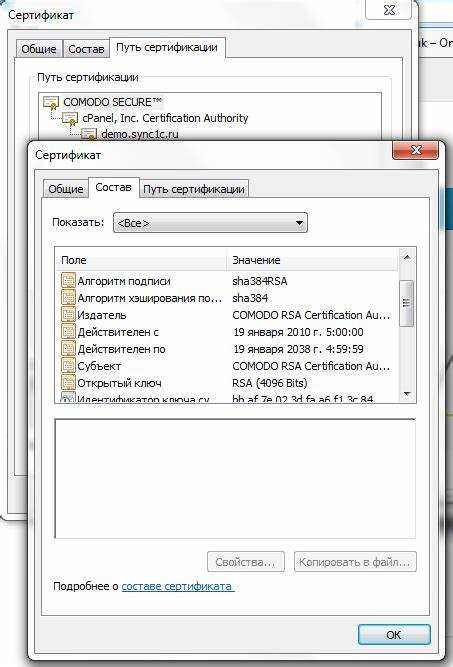This screenshot has height=667, width=453.
Task: Open the Показать <Все> dropdown
Action: 210,223
